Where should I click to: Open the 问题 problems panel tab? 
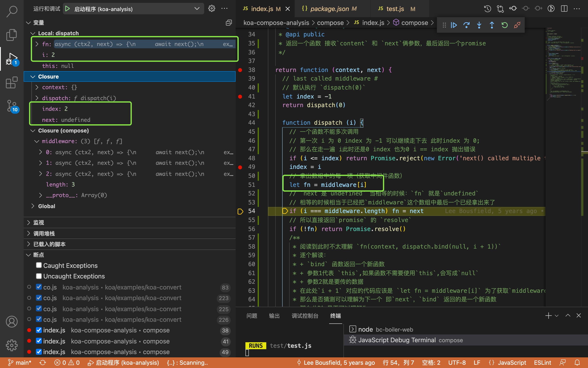point(252,316)
